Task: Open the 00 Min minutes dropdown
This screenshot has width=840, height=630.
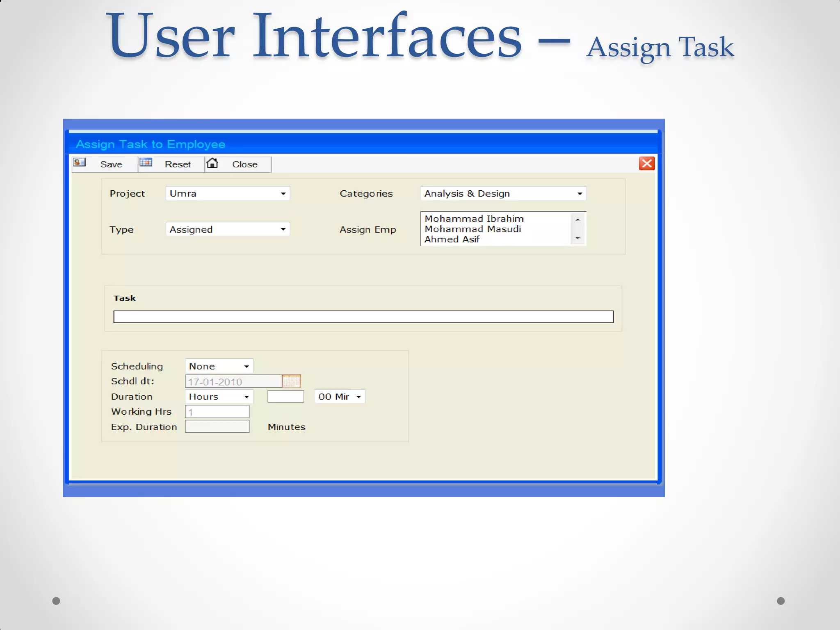Action: click(x=340, y=397)
